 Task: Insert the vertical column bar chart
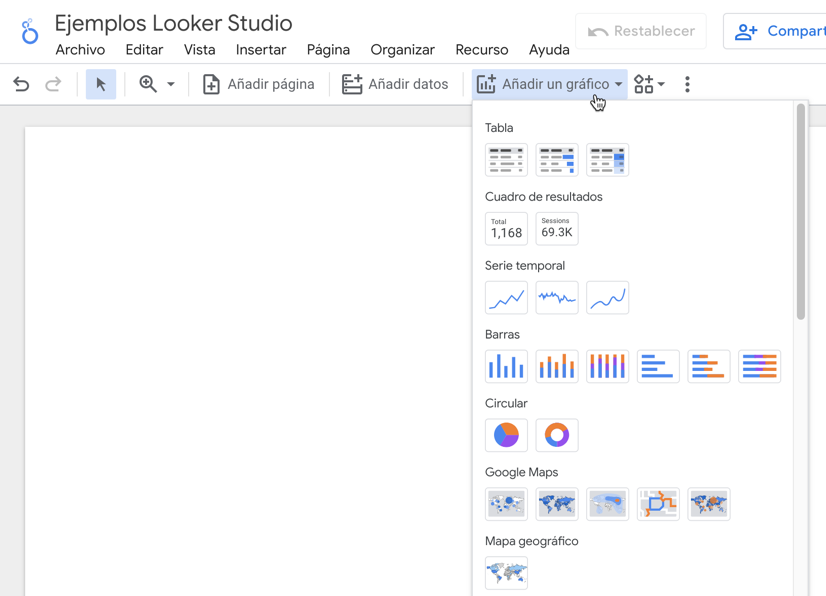(x=506, y=367)
